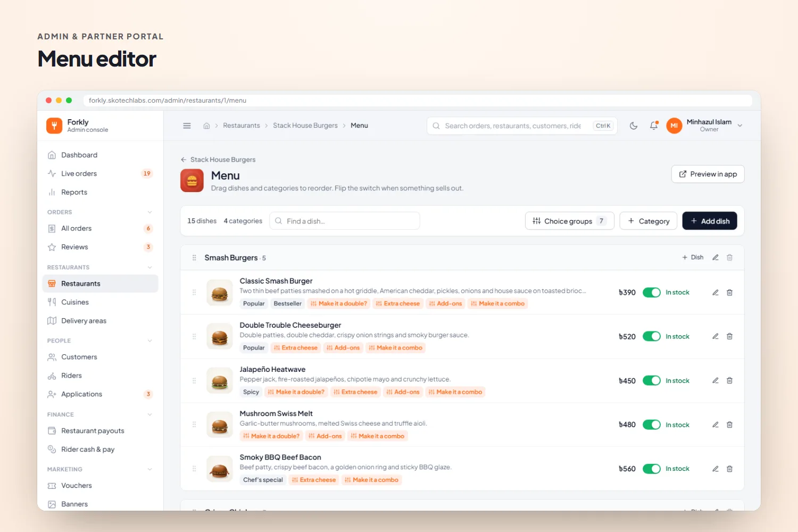Delete the Smoky BBQ Beef Bacon dish

(x=730, y=469)
